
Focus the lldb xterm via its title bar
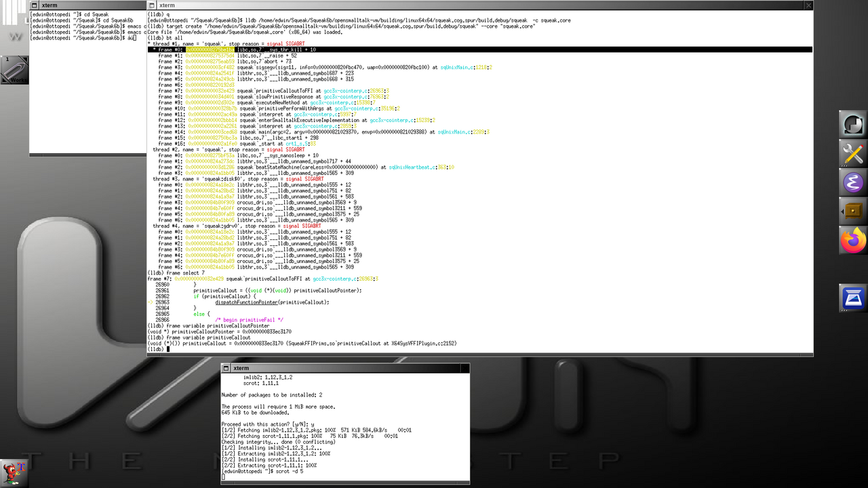(x=475, y=5)
